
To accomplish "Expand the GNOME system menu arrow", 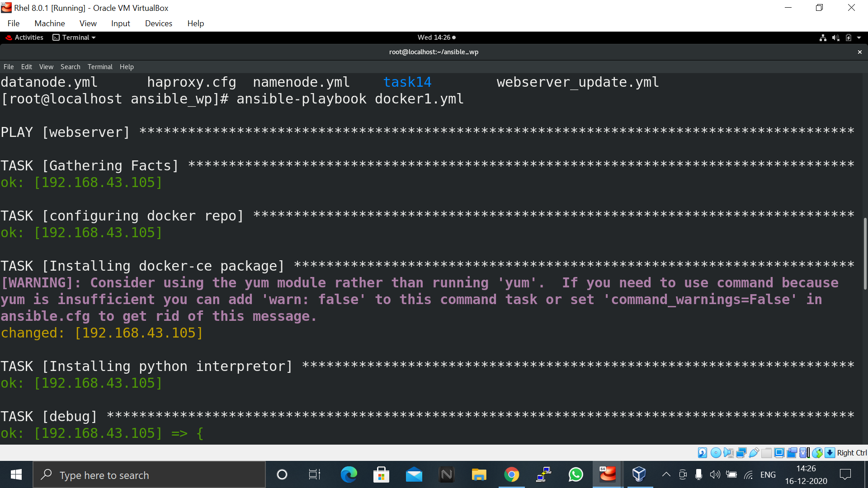I will pyautogui.click(x=859, y=38).
